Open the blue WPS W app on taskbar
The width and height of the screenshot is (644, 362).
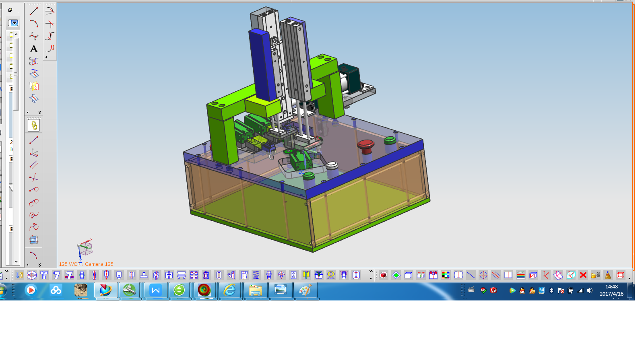coord(156,290)
